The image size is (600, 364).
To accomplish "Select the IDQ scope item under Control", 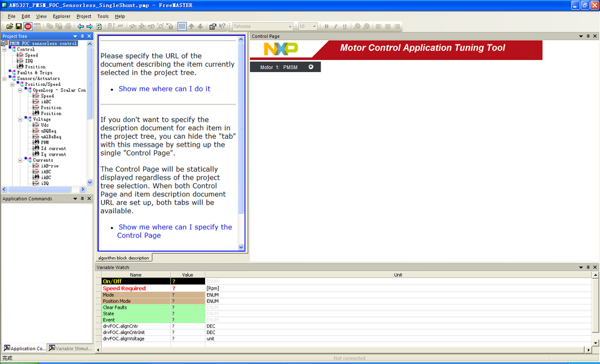I will tap(29, 61).
